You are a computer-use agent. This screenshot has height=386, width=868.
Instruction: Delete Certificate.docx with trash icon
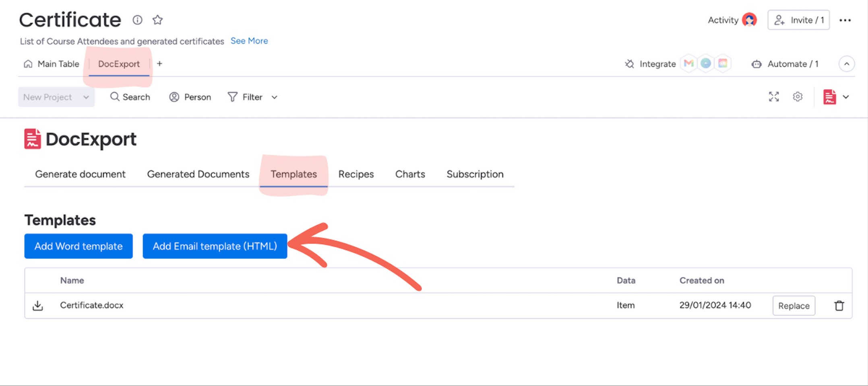tap(839, 306)
